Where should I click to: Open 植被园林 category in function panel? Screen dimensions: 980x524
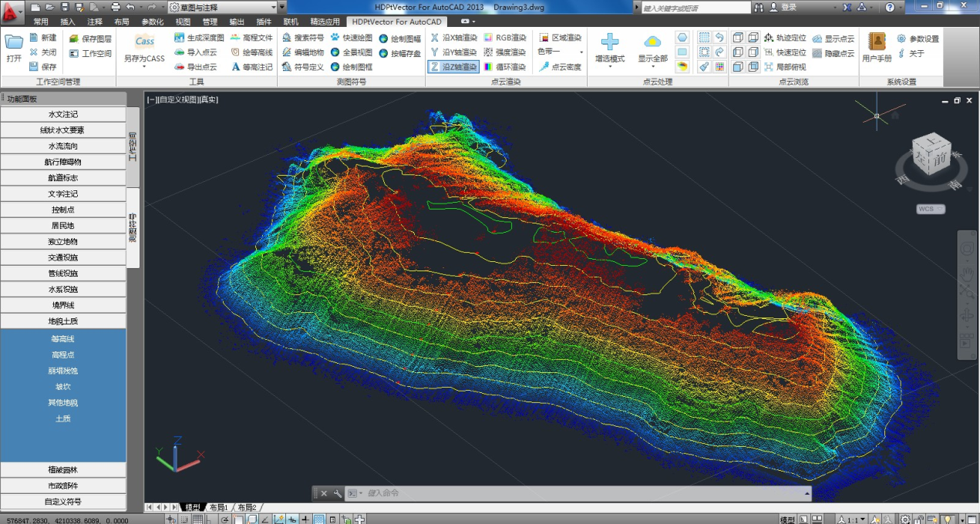(x=63, y=470)
